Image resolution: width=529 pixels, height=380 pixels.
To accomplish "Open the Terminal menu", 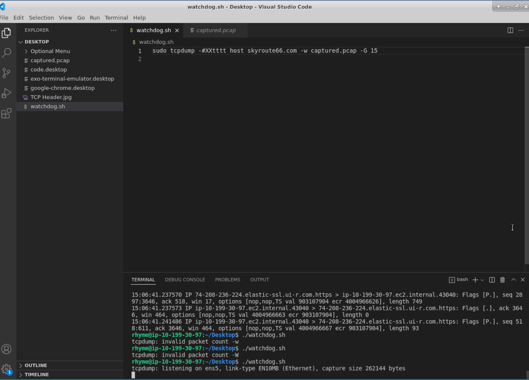I will (116, 18).
